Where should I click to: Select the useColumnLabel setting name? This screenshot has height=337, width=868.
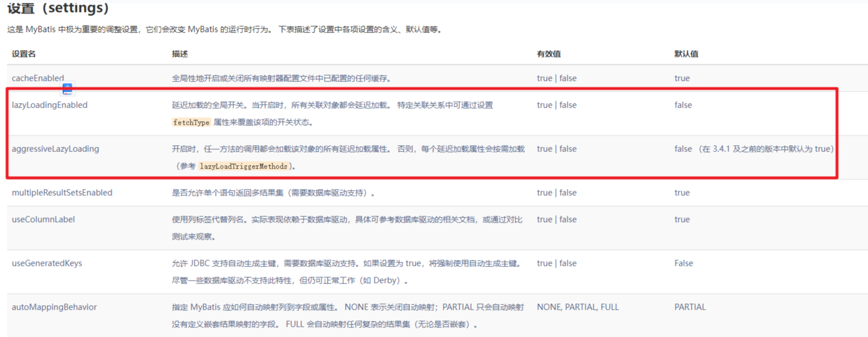(43, 219)
